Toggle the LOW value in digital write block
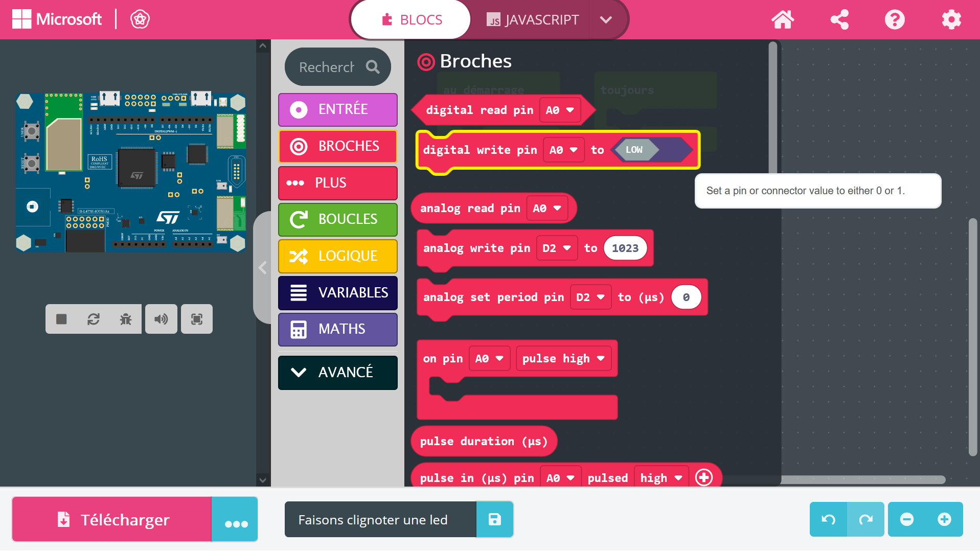This screenshot has height=552, width=980. [634, 150]
